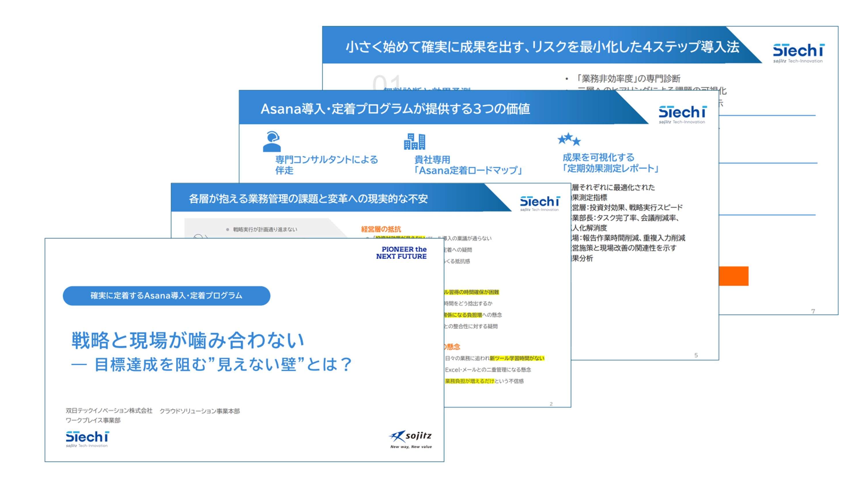The image size is (868, 488).
Task: Select the 小さく始めて確実に成果を出す slide header
Action: point(542,47)
